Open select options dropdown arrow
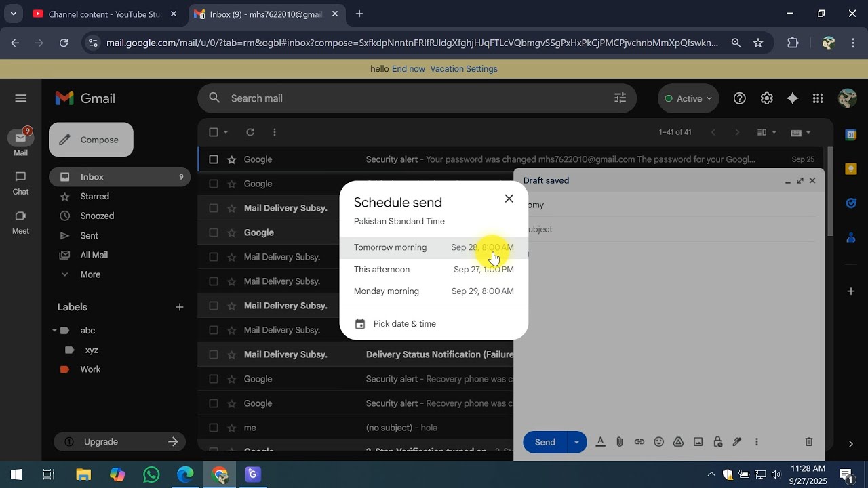Image resolution: width=868 pixels, height=488 pixels. tap(226, 132)
